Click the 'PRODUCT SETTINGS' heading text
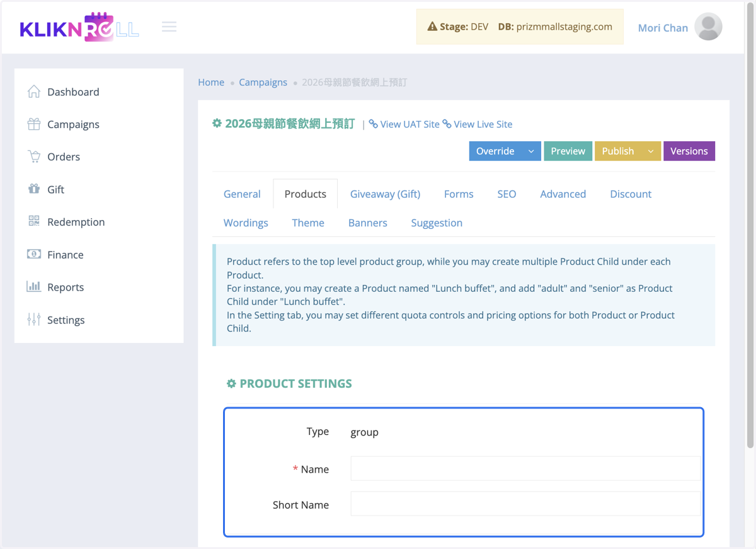This screenshot has width=756, height=549. coord(295,383)
